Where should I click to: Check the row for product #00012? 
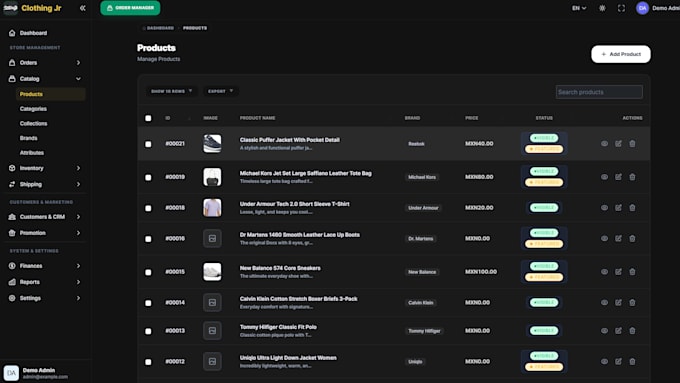click(x=148, y=362)
